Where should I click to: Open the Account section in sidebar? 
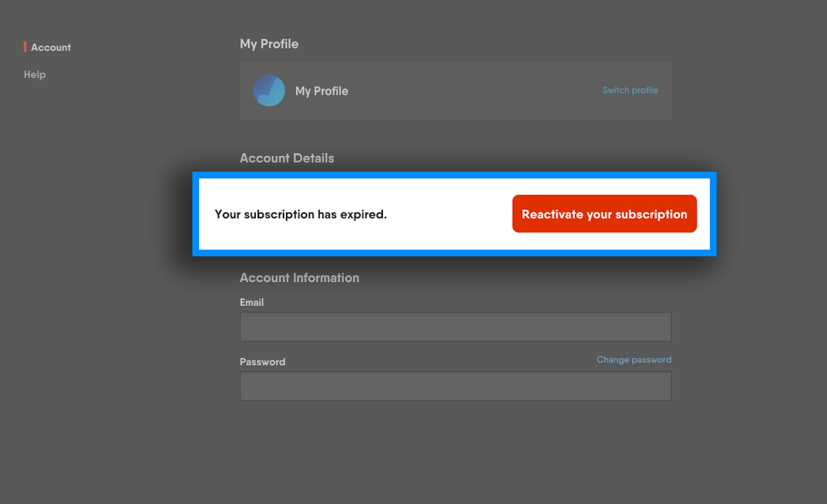(51, 48)
